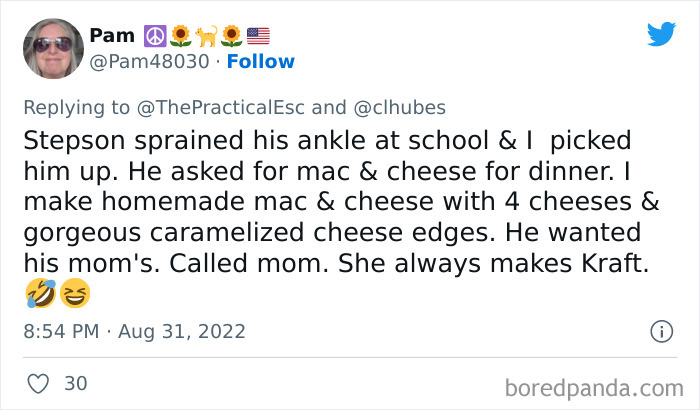Click the cat emoji beside Pam's name
This screenshot has height=410, width=700.
pyautogui.click(x=207, y=36)
